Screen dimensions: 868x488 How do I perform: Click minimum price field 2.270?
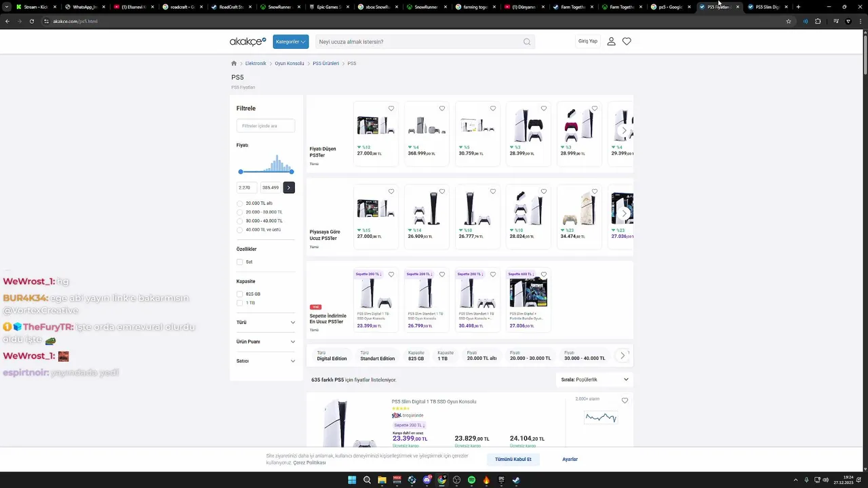point(247,188)
